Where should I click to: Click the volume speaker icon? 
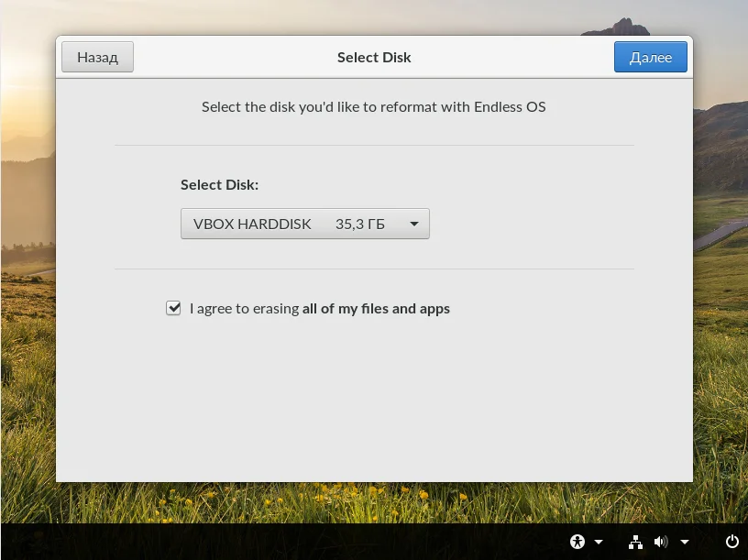coord(661,542)
